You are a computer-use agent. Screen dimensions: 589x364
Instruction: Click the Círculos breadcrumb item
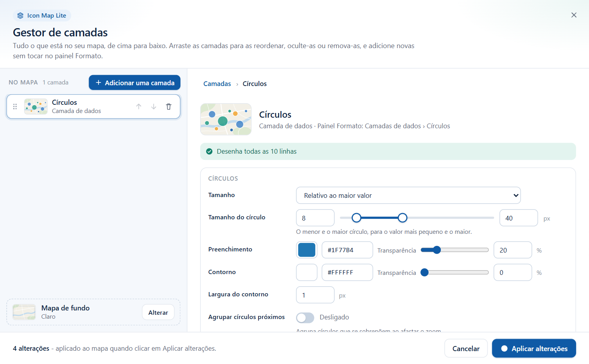(x=255, y=84)
